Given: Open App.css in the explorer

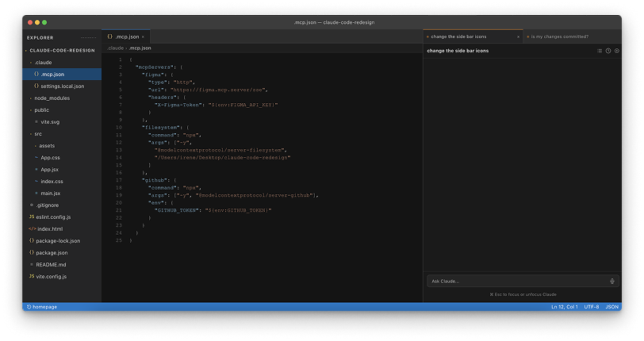Looking at the screenshot, I should pyautogui.click(x=62, y=158).
